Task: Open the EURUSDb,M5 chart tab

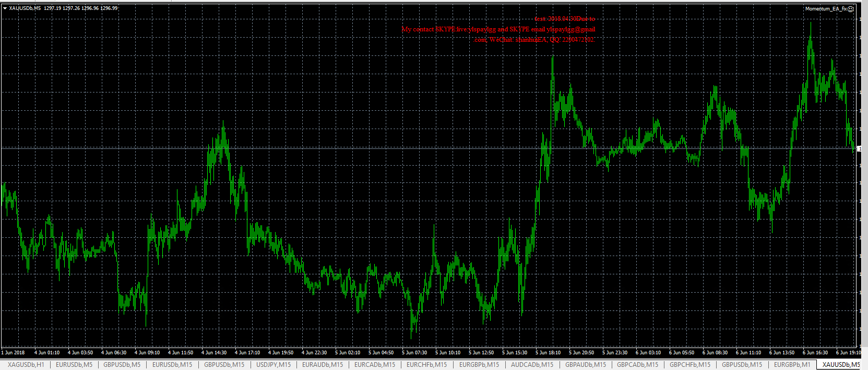Action: (74, 365)
